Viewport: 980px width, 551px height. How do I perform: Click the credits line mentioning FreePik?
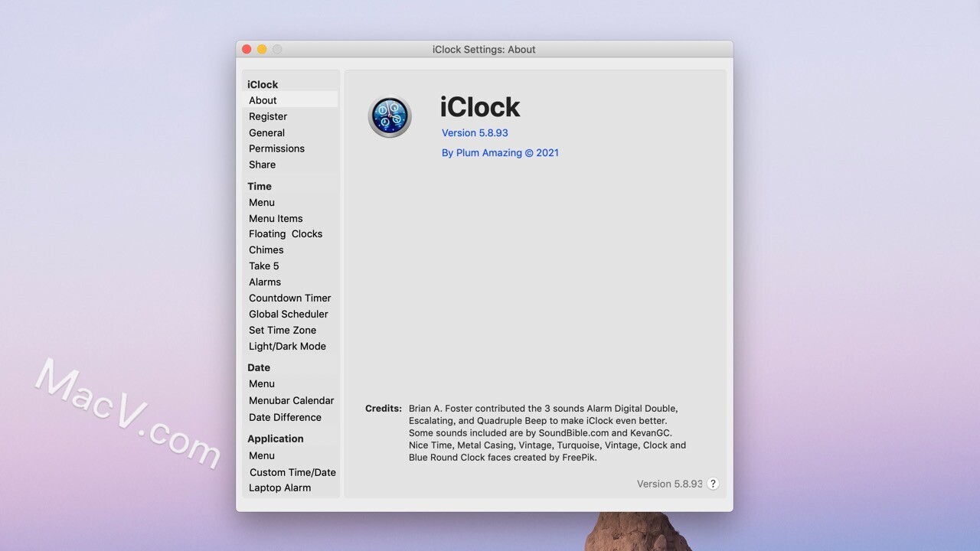click(x=502, y=458)
